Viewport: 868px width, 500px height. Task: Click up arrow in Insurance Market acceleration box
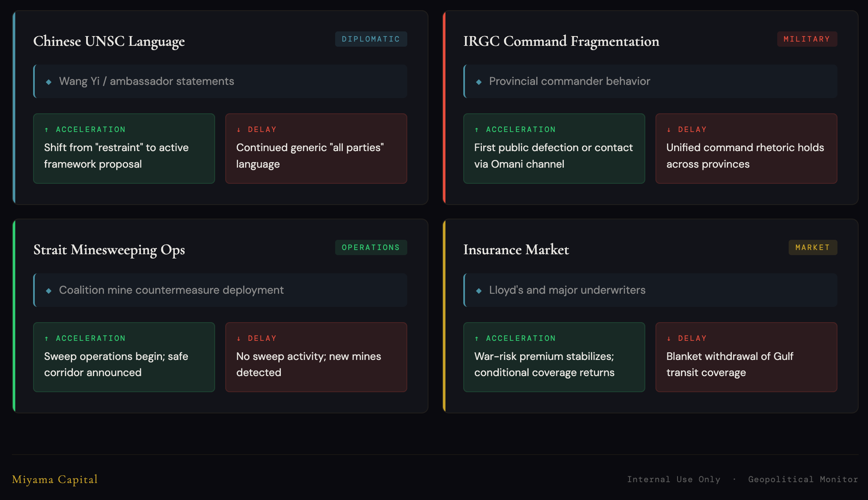click(476, 339)
